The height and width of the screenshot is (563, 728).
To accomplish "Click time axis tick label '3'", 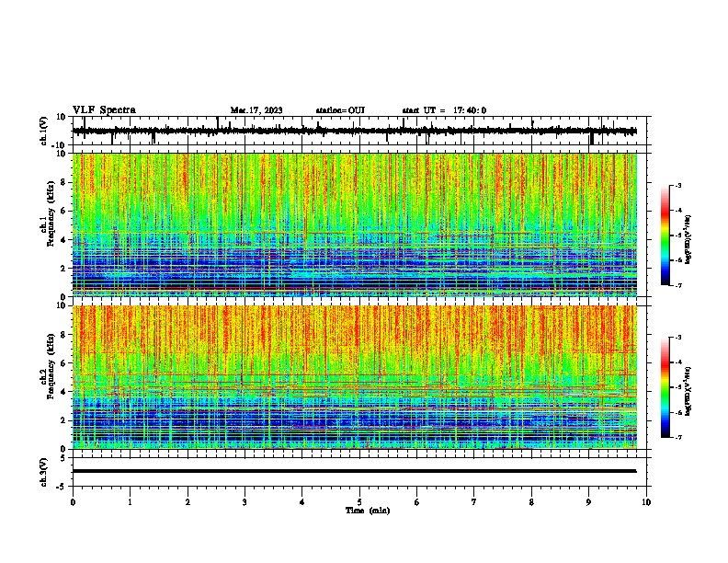I will point(245,502).
